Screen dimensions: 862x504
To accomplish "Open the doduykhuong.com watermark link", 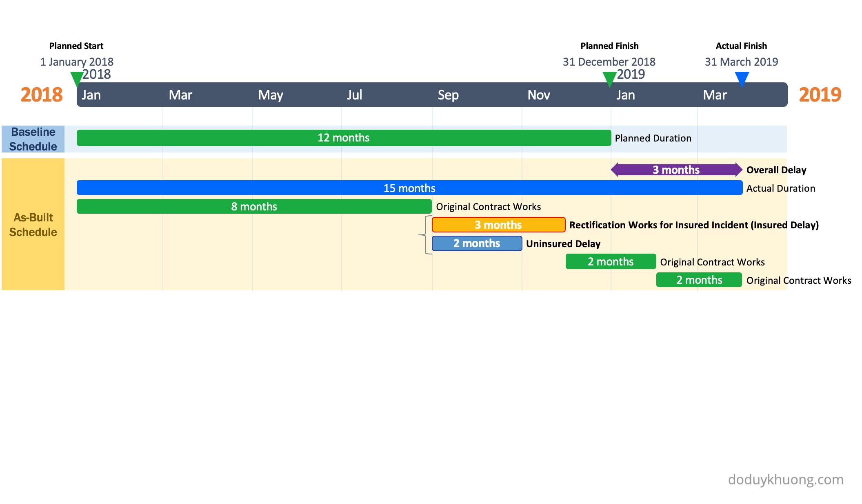I will (785, 480).
